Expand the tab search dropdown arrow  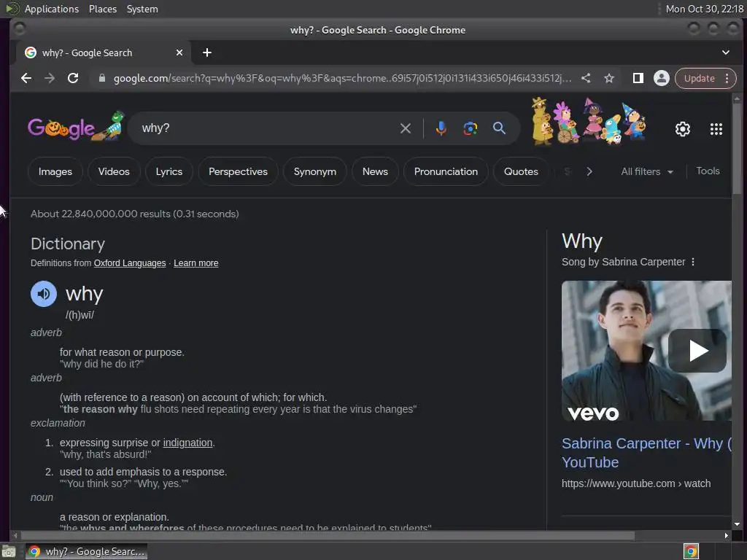pos(726,52)
